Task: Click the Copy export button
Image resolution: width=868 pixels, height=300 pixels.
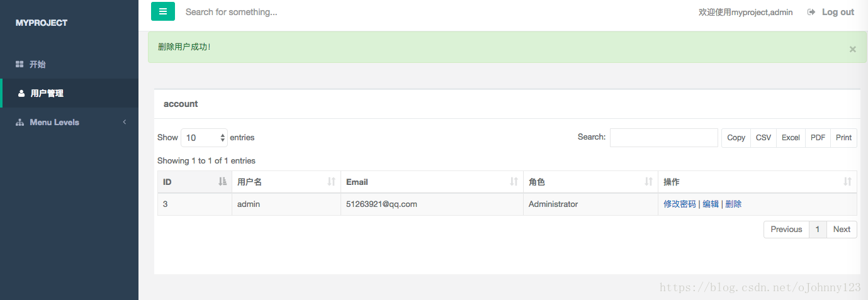Action: pos(736,138)
